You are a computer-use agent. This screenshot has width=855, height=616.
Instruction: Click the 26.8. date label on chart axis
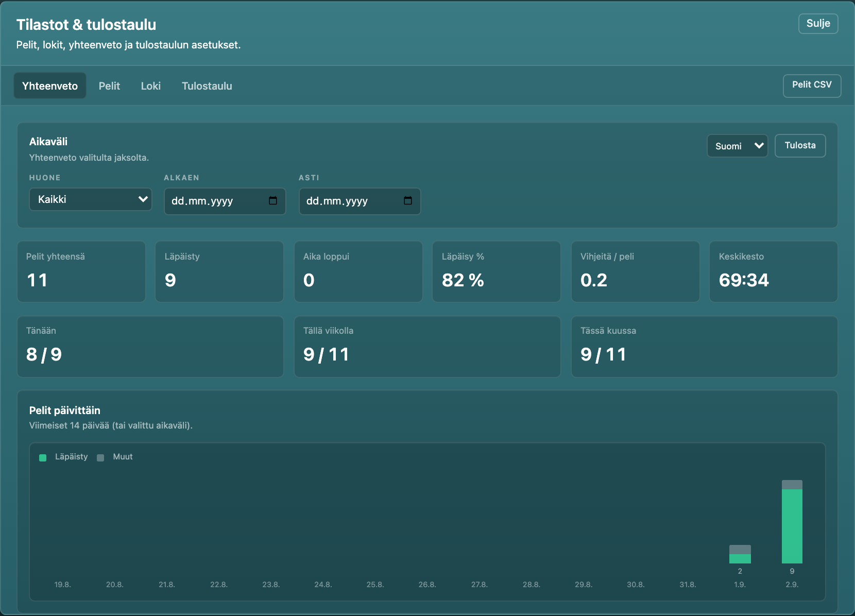point(427,585)
